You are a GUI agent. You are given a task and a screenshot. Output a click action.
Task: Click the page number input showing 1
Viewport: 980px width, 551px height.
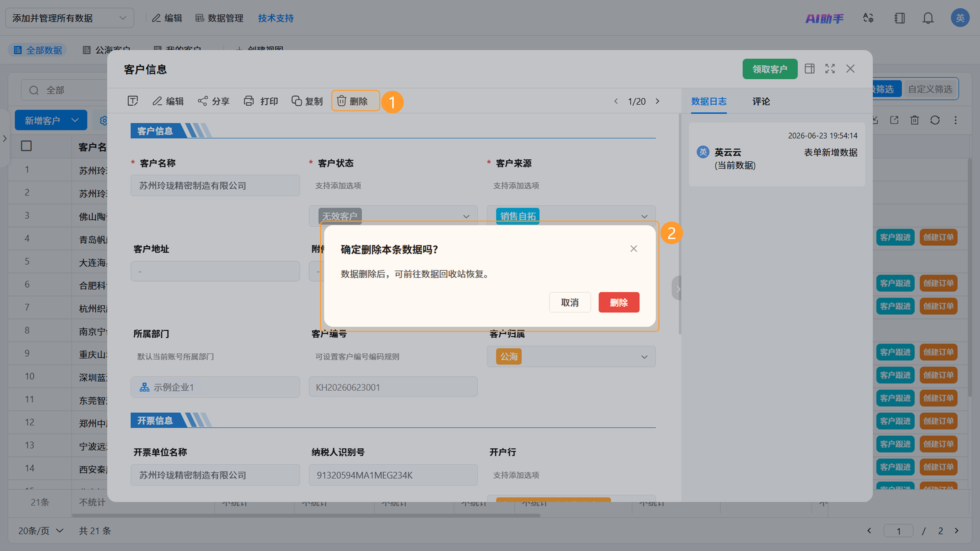899,531
